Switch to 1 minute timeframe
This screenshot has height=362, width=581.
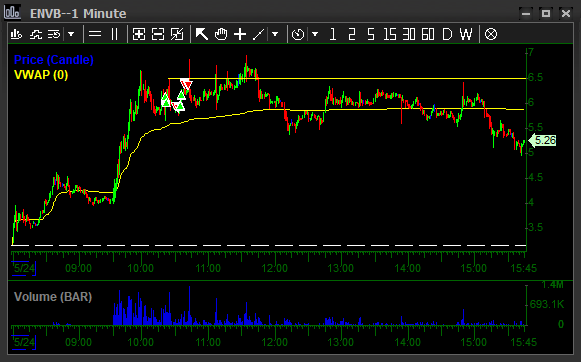(x=333, y=34)
